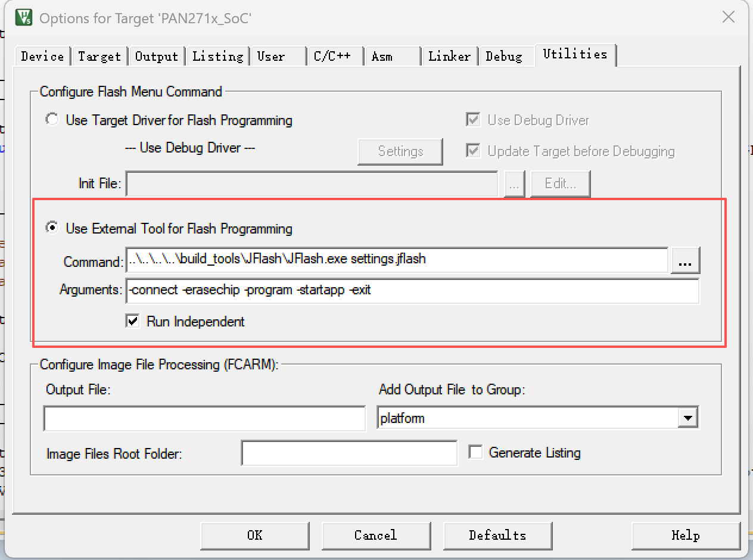Enable the Generate Listing checkbox
Screen dimensions: 753x560
pyautogui.click(x=475, y=452)
